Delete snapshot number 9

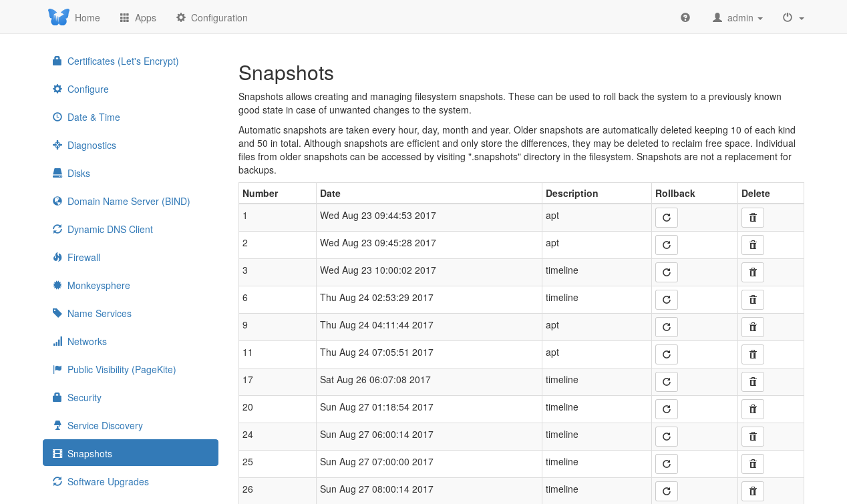(x=753, y=327)
